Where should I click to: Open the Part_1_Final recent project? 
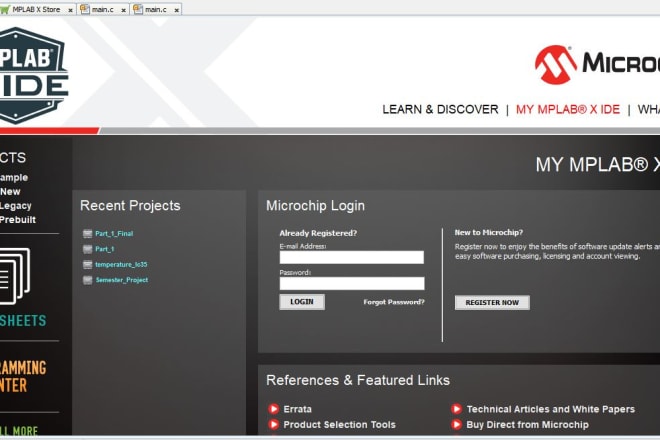point(114,234)
